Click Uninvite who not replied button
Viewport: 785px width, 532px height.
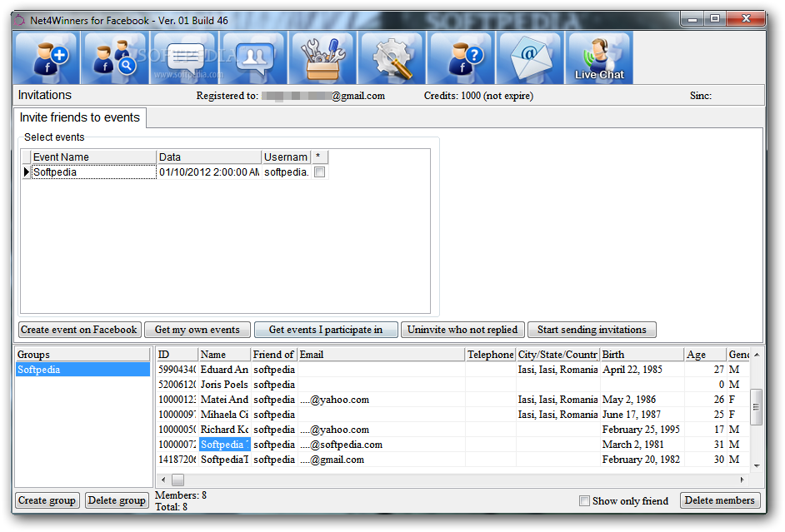462,330
